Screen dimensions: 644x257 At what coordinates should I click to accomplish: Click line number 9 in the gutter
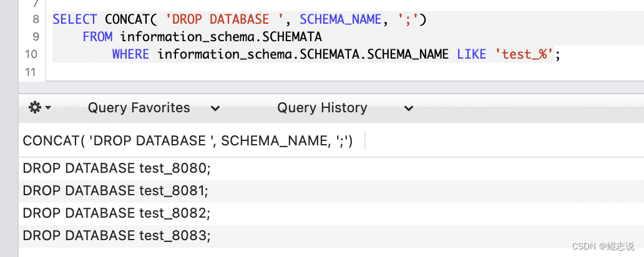(x=36, y=37)
